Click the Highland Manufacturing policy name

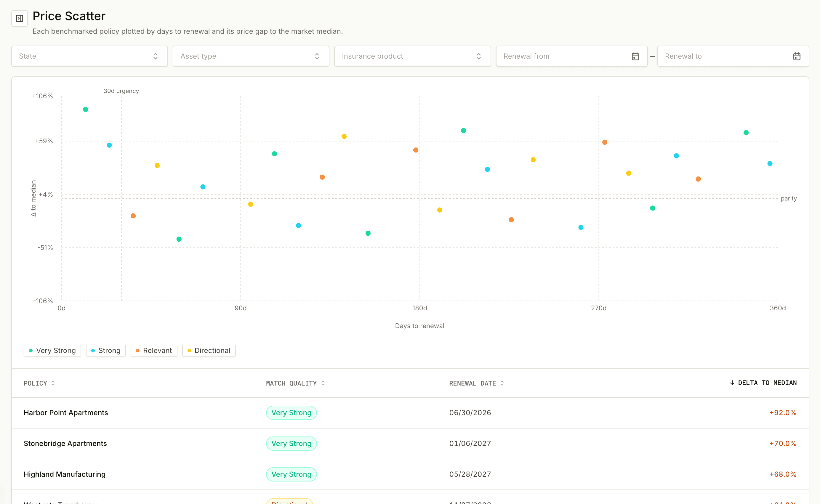64,474
